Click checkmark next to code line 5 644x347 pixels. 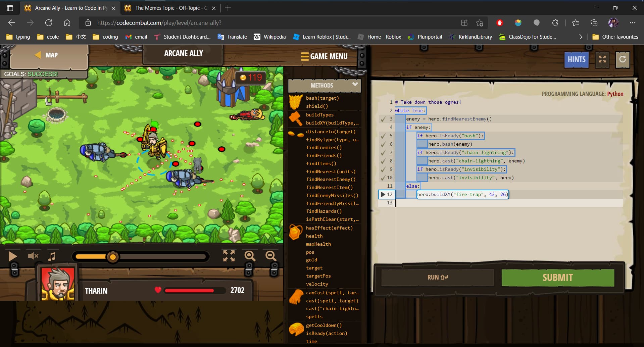click(x=383, y=136)
